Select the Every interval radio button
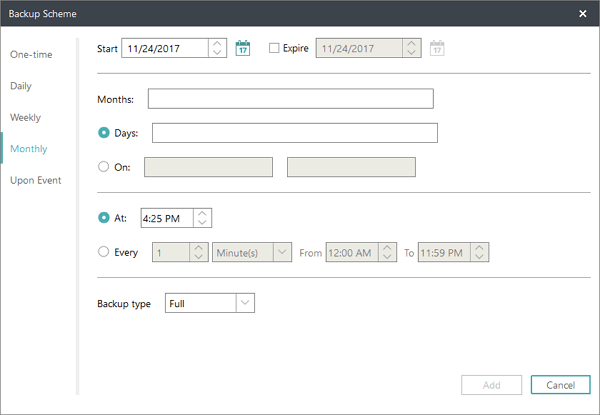Image resolution: width=600 pixels, height=415 pixels. pyautogui.click(x=104, y=252)
